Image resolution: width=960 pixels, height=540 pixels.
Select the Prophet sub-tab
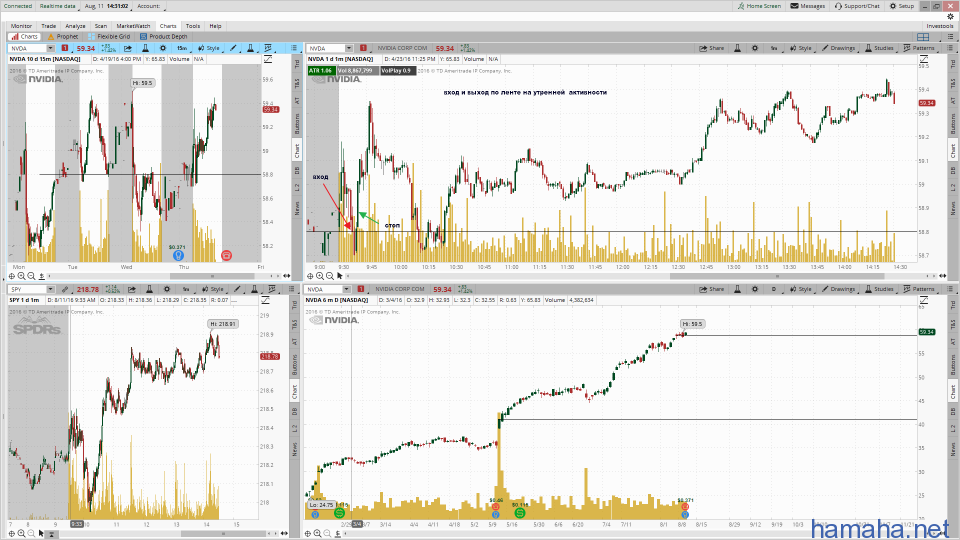[x=63, y=37]
